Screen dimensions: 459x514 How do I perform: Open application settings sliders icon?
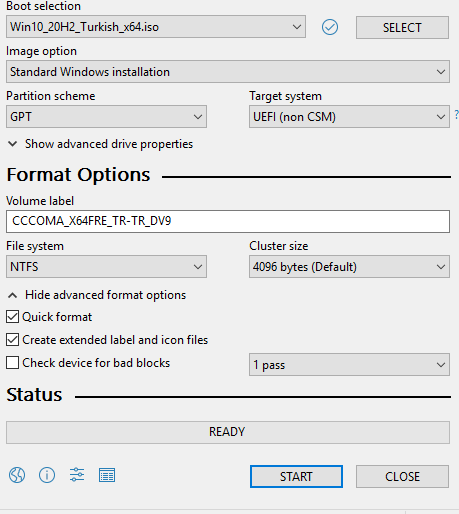[x=77, y=475]
